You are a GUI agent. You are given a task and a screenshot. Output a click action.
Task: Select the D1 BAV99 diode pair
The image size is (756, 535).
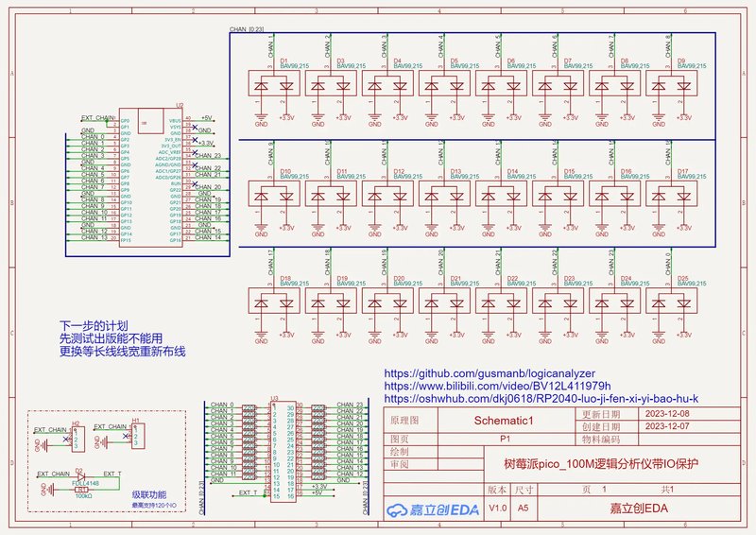(x=274, y=83)
